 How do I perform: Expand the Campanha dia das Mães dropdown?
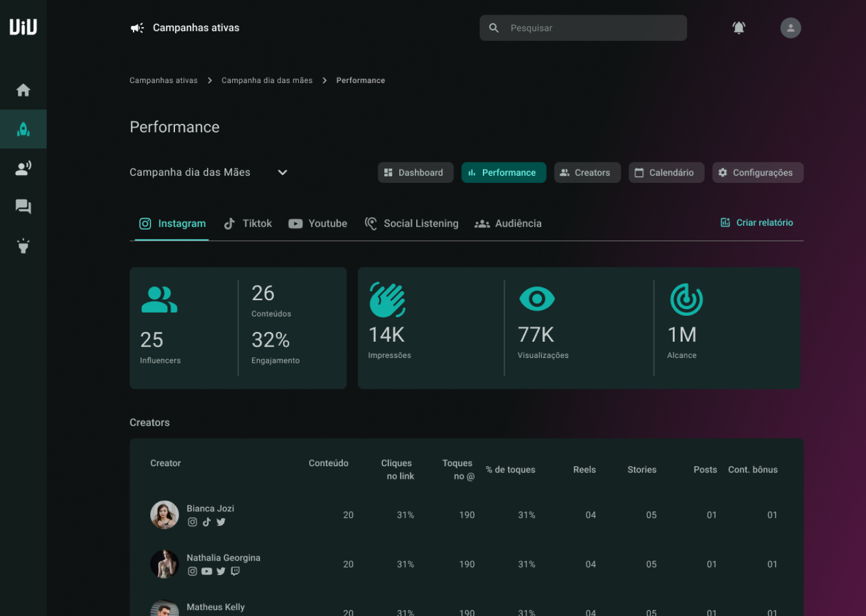point(283,173)
